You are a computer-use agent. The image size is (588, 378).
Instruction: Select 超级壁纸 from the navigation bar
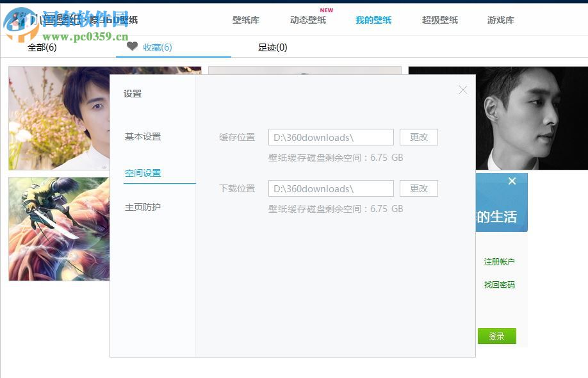pyautogui.click(x=441, y=20)
